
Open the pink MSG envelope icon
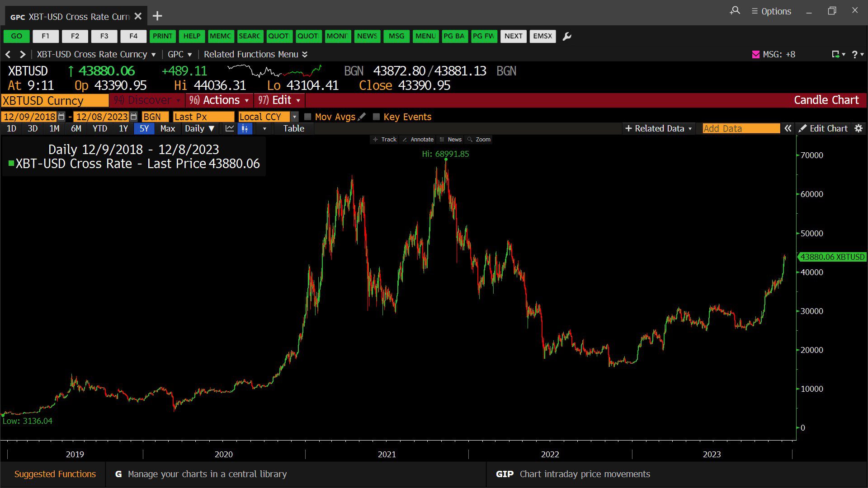pos(755,54)
